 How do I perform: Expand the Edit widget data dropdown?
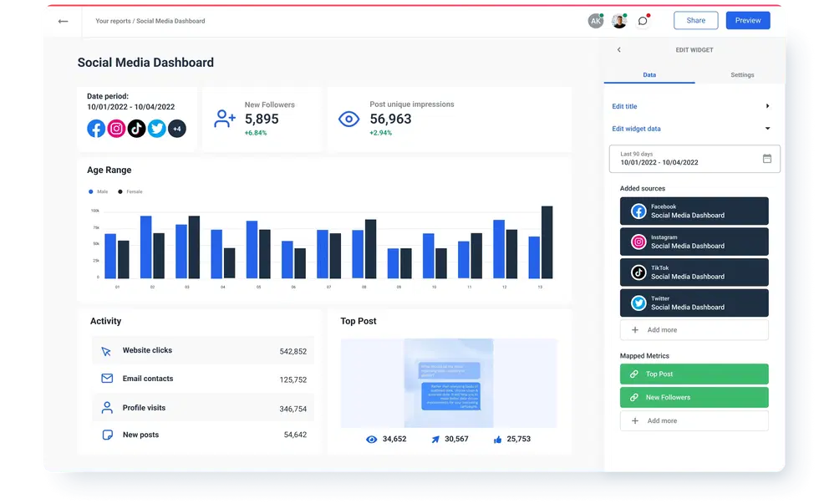click(694, 130)
